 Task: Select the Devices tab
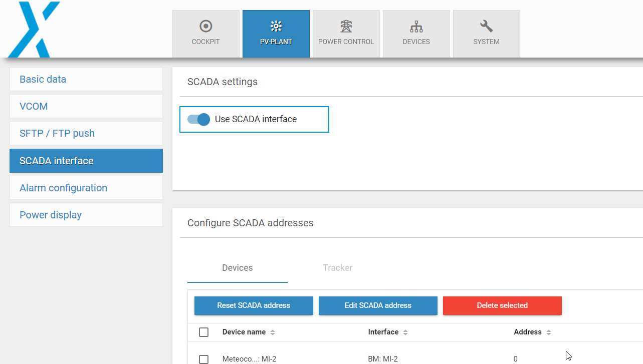point(237,268)
